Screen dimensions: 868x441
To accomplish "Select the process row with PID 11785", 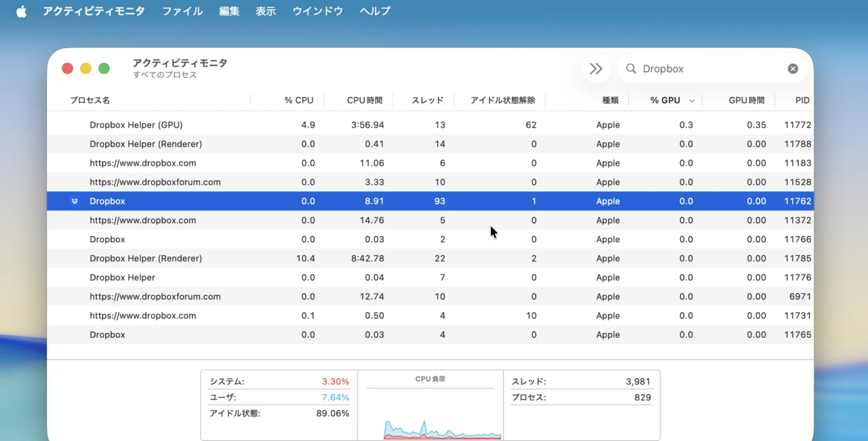I will 271,258.
